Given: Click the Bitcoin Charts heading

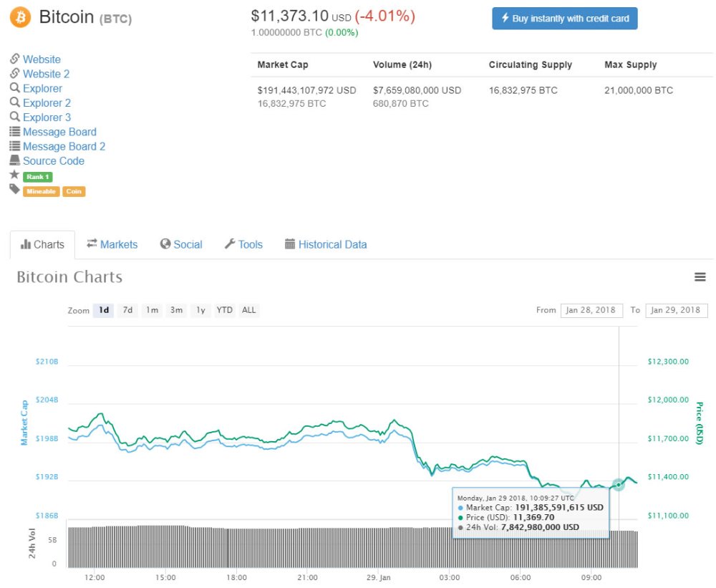Looking at the screenshot, I should tap(69, 277).
